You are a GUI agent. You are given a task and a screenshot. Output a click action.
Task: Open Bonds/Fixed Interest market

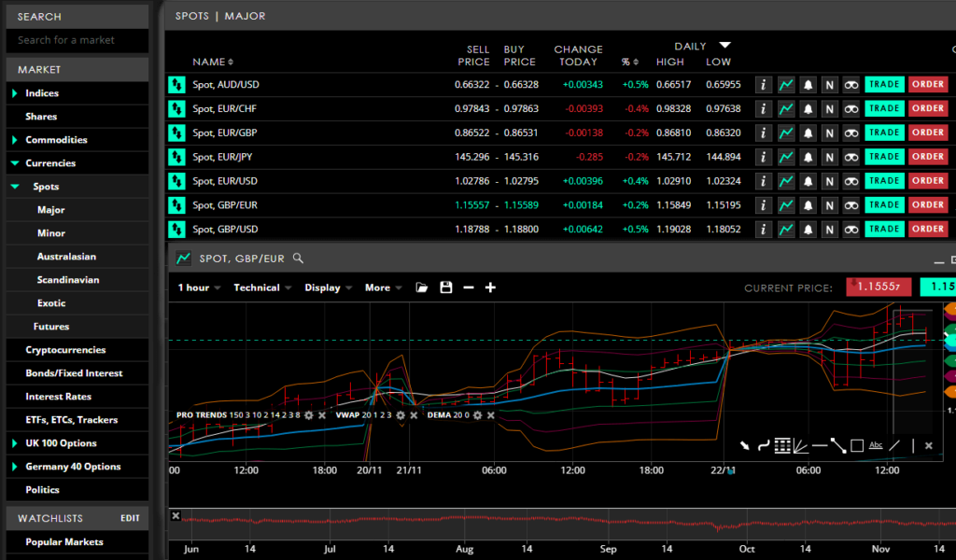click(74, 373)
